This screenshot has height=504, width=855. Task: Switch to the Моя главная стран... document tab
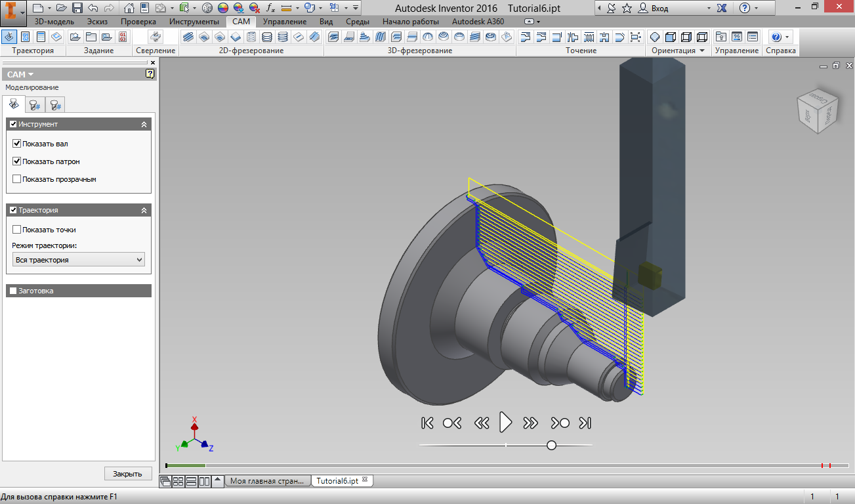(268, 481)
